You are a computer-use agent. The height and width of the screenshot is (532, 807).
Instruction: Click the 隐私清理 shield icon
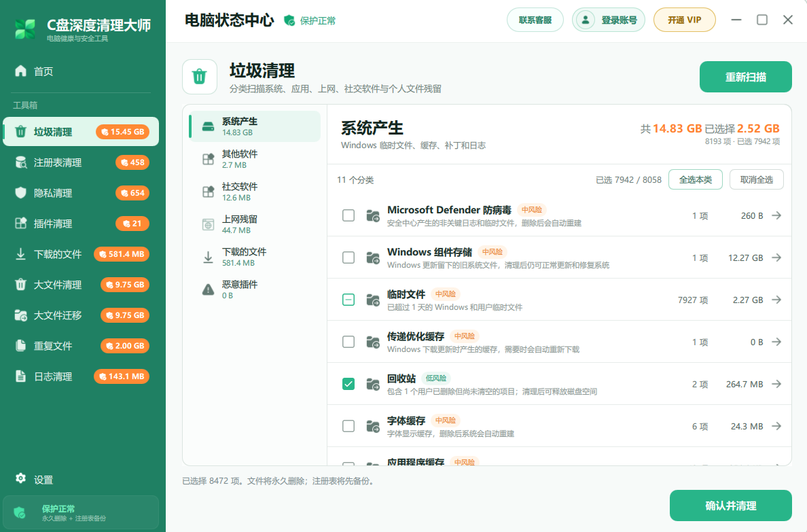pyautogui.click(x=20, y=193)
